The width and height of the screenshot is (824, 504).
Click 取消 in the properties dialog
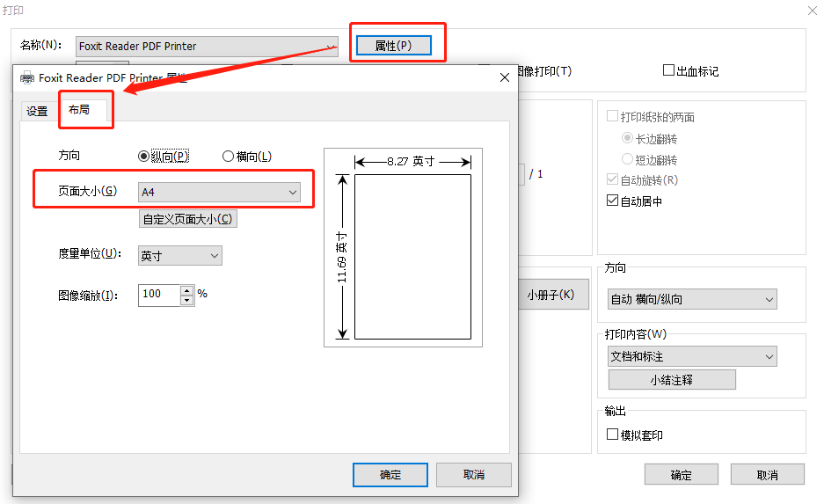[x=473, y=475]
